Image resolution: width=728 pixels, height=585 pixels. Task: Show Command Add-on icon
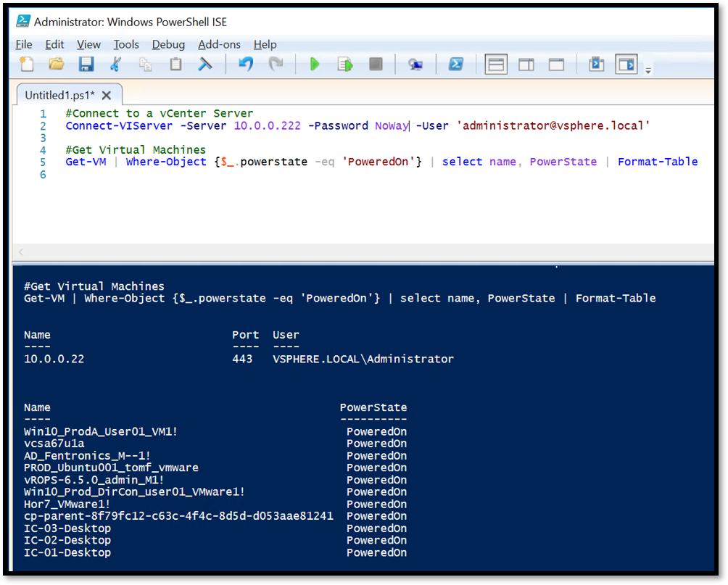(x=626, y=64)
